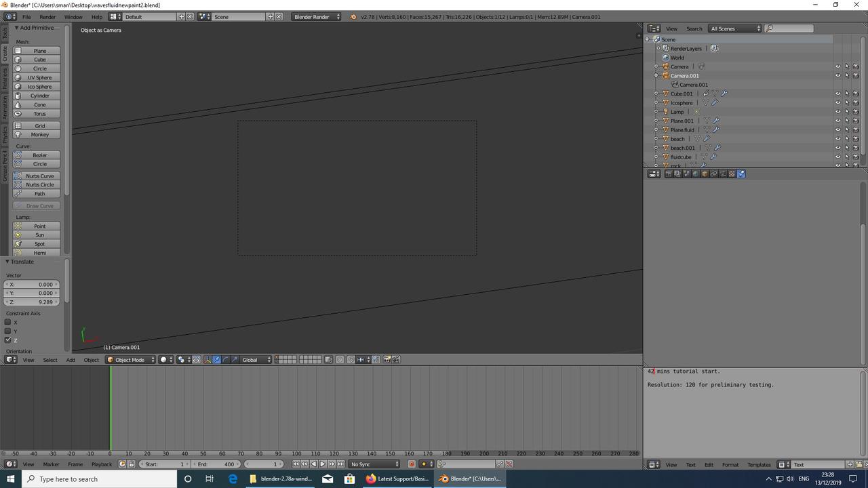Click the OpenGL render image icon
The height and width of the screenshot is (488, 868).
[387, 360]
